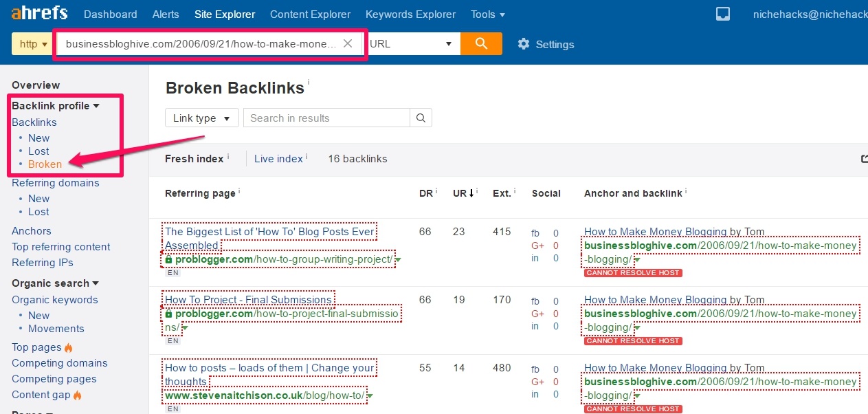Click the lock icon beside how-to-group-writing-project URL

(x=168, y=259)
